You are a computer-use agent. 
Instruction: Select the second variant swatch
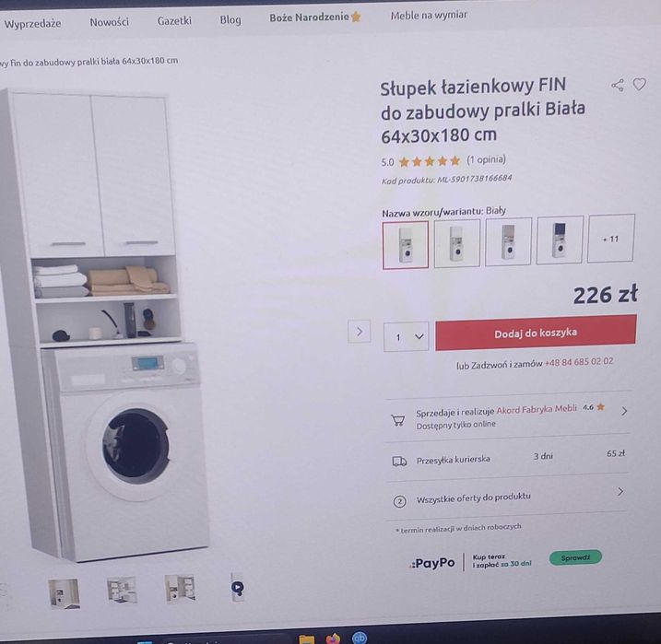457,243
